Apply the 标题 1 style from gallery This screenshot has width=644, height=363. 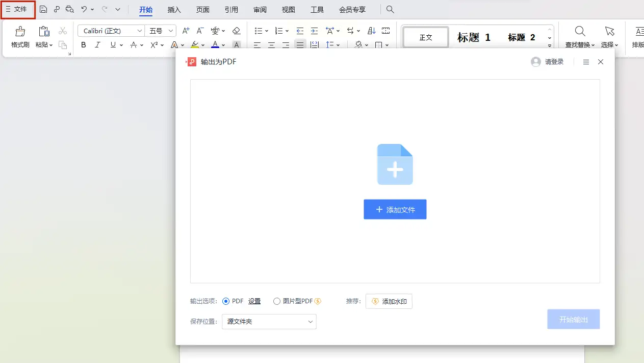474,37
